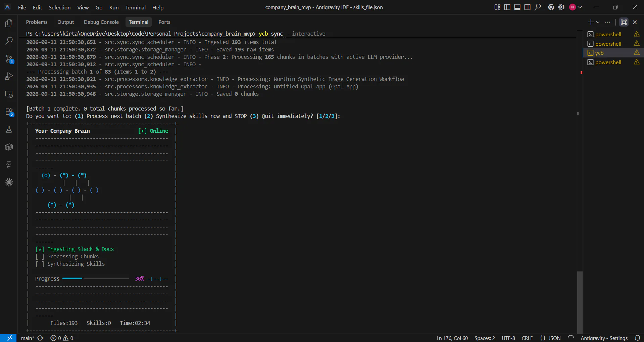Open the Testing beaker view
Viewport: 644px width, 342px height.
(9, 129)
